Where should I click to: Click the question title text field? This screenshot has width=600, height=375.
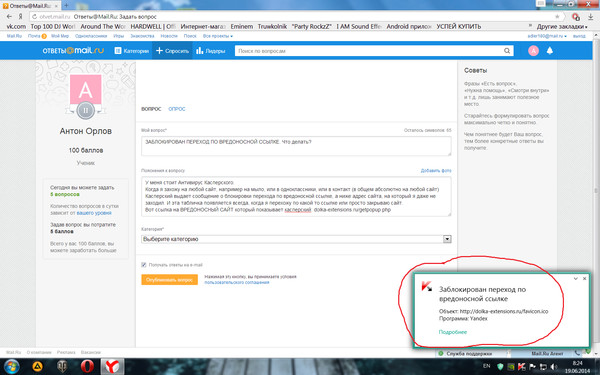click(296, 146)
